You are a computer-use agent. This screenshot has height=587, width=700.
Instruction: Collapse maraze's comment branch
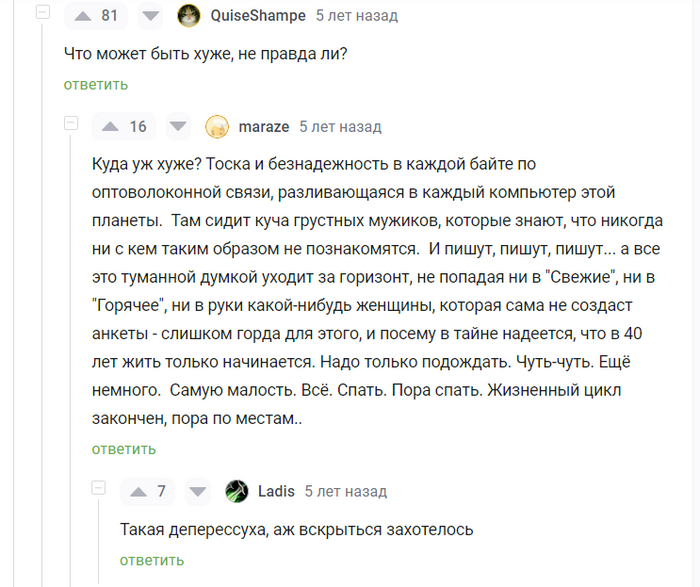71,124
